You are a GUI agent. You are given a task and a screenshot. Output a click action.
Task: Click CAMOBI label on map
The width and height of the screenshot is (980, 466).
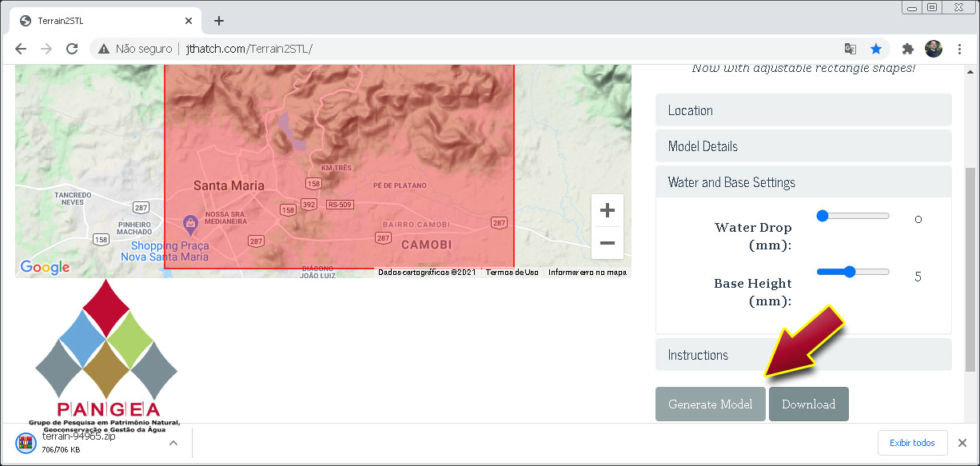coord(426,245)
